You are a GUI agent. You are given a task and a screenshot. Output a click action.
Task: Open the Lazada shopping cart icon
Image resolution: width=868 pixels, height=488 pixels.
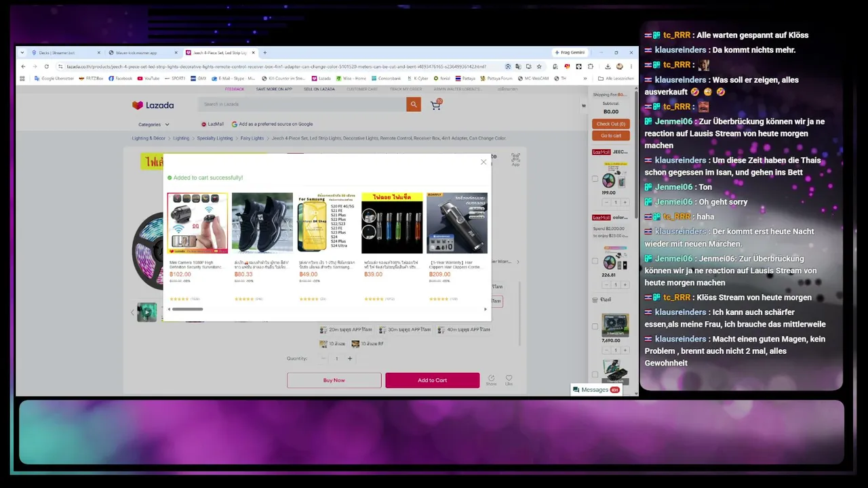click(435, 104)
